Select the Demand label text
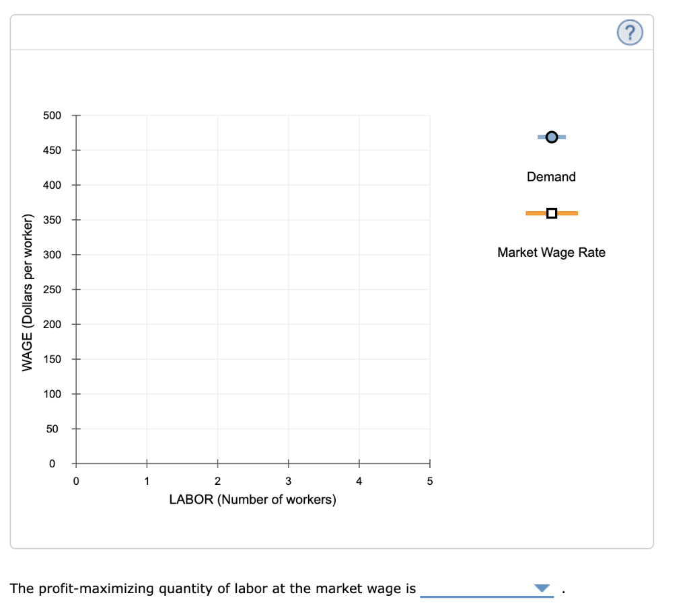Image resolution: width=689 pixels, height=616 pixels. pos(552,176)
